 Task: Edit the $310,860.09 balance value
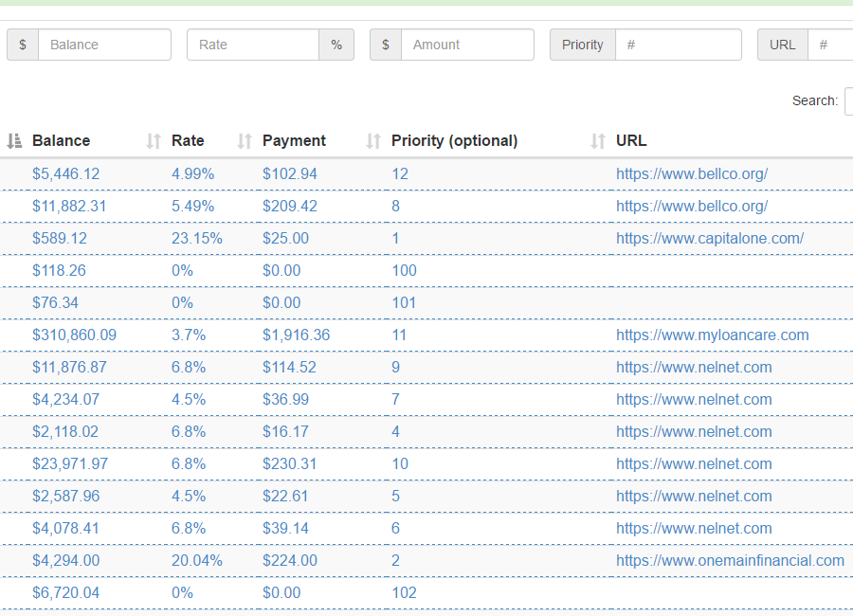(x=74, y=335)
